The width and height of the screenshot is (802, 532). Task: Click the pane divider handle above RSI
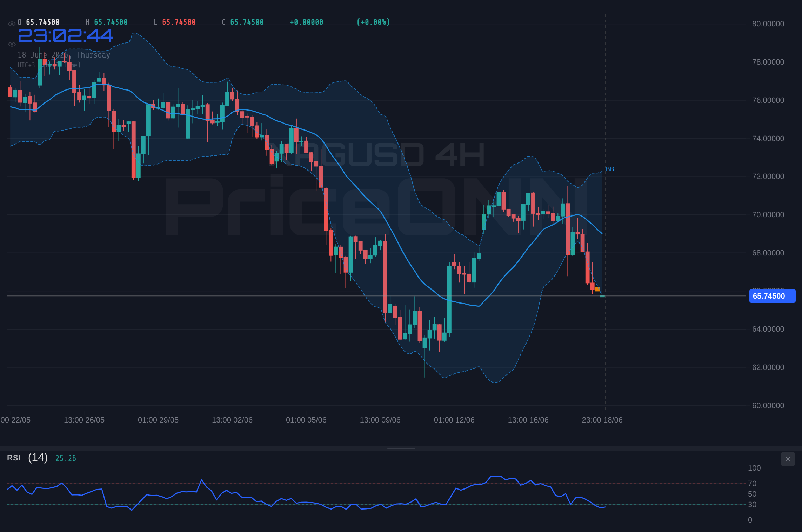pyautogui.click(x=401, y=448)
